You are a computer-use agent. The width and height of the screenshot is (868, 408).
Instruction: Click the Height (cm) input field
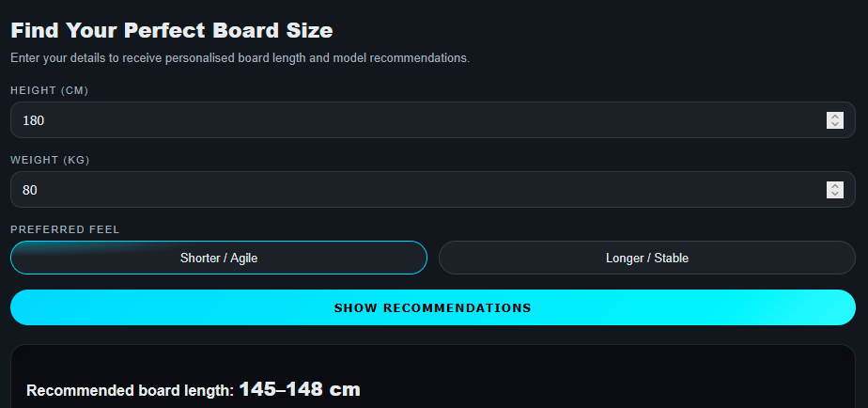[413, 120]
